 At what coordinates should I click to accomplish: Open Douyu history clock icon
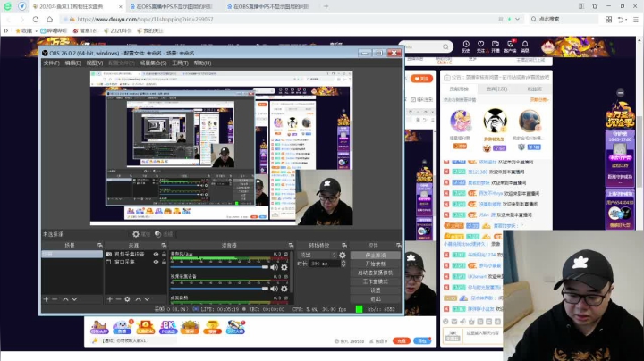tap(466, 46)
